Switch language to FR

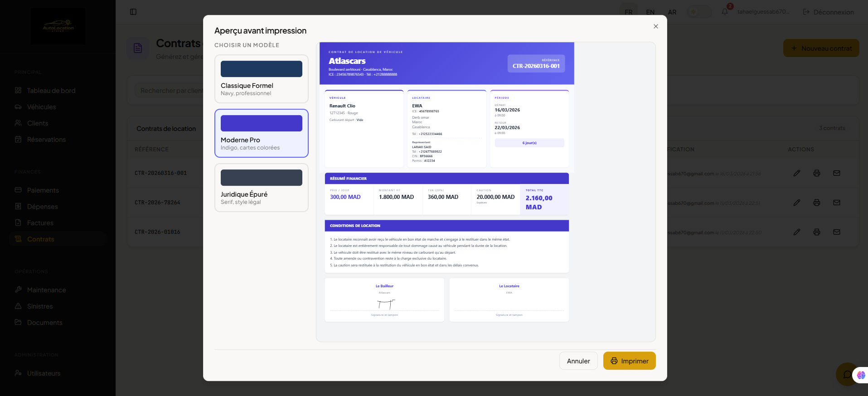pos(629,12)
